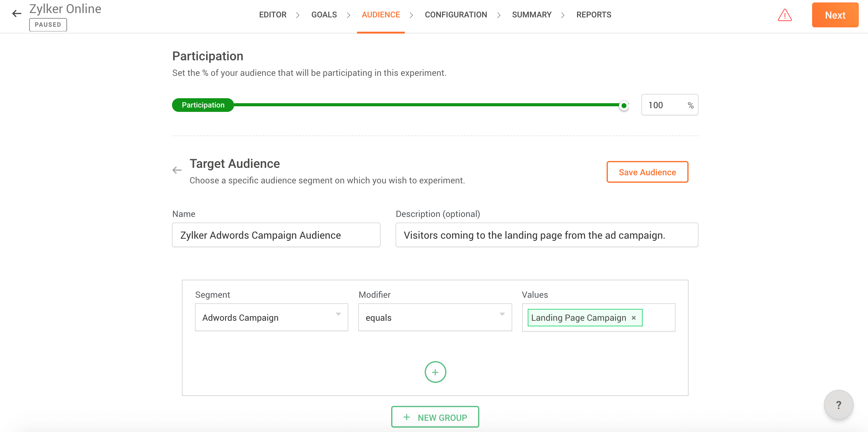The image size is (868, 432).
Task: Open the Adwords Campaign segment dropdown
Action: pyautogui.click(x=271, y=317)
